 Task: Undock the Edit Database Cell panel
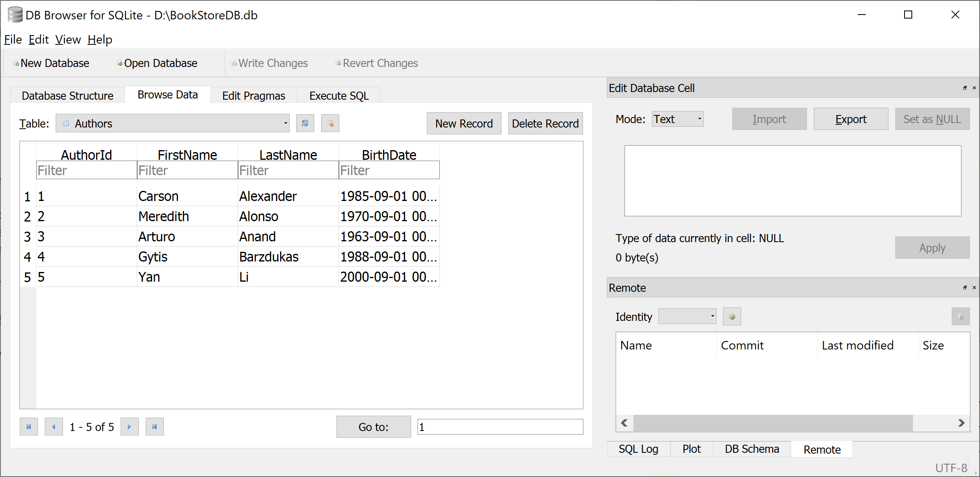[x=965, y=88]
